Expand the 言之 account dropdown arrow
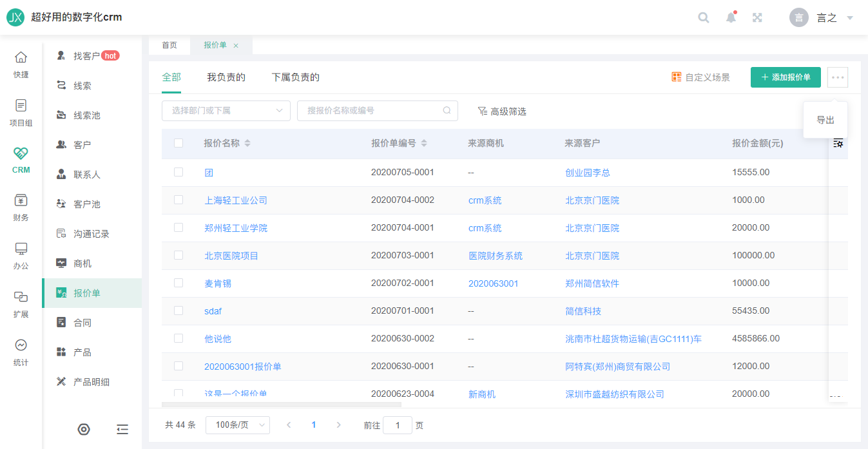The width and height of the screenshot is (868, 449). click(x=850, y=18)
